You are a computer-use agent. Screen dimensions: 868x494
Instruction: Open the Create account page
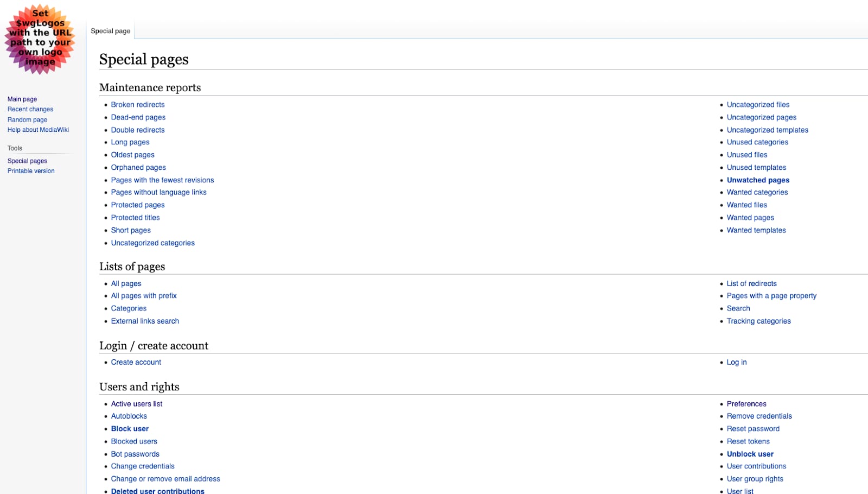pyautogui.click(x=136, y=362)
